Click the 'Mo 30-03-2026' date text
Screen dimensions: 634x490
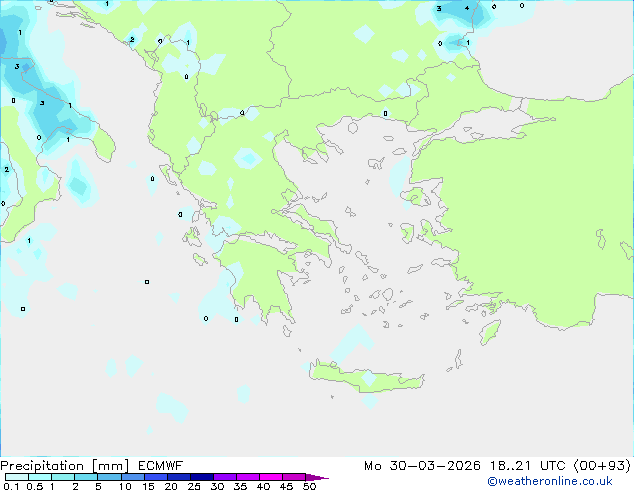pyautogui.click(x=422, y=466)
